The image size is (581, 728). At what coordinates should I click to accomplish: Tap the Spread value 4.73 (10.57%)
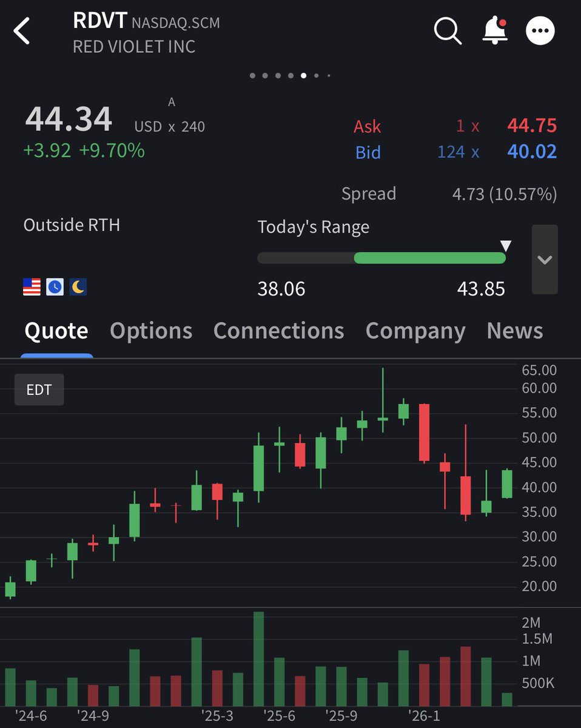coord(505,194)
